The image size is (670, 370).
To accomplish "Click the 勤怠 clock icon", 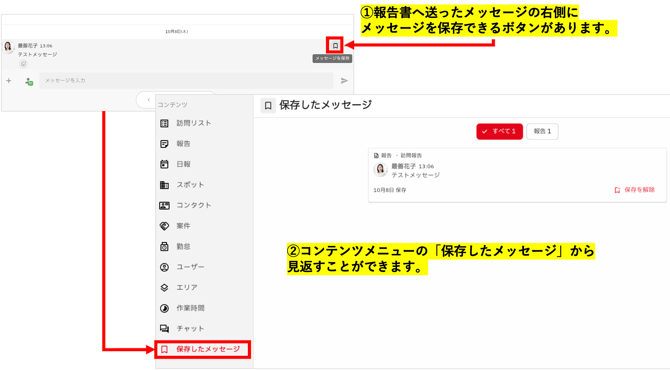I will pyautogui.click(x=164, y=247).
